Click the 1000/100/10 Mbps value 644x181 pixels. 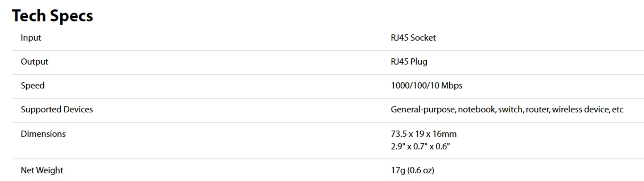pyautogui.click(x=427, y=86)
